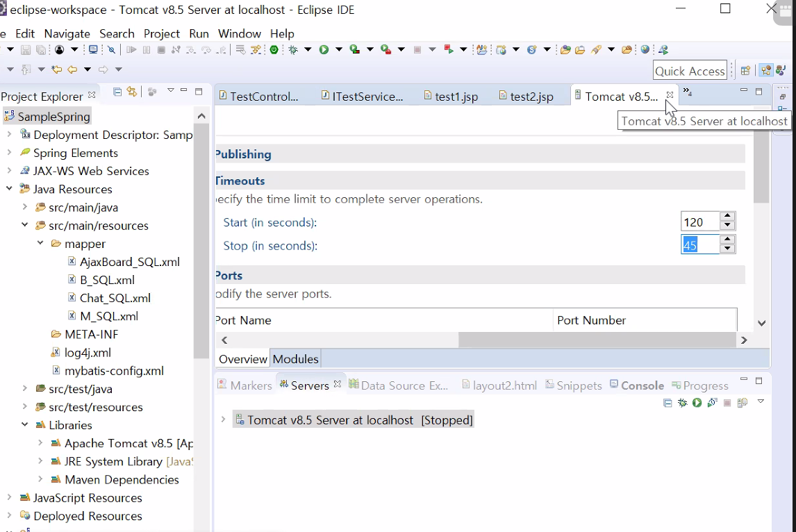Switch to the highlighted Java EE perspective icon

[x=766, y=71]
